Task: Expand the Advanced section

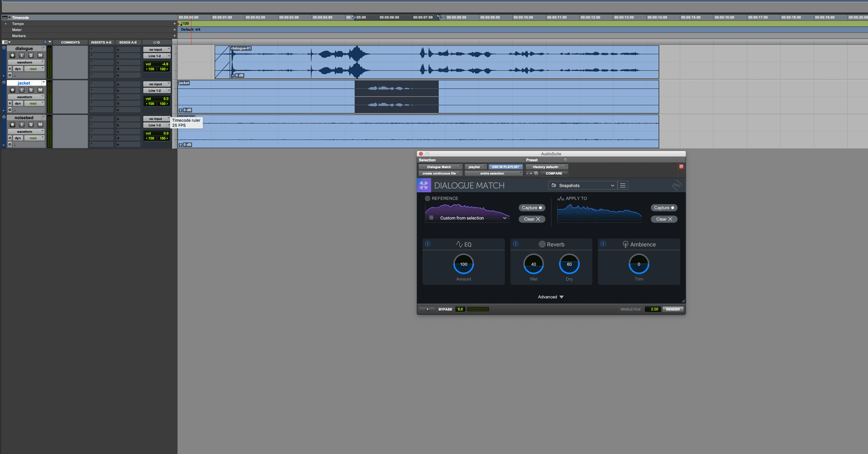Action: click(550, 297)
